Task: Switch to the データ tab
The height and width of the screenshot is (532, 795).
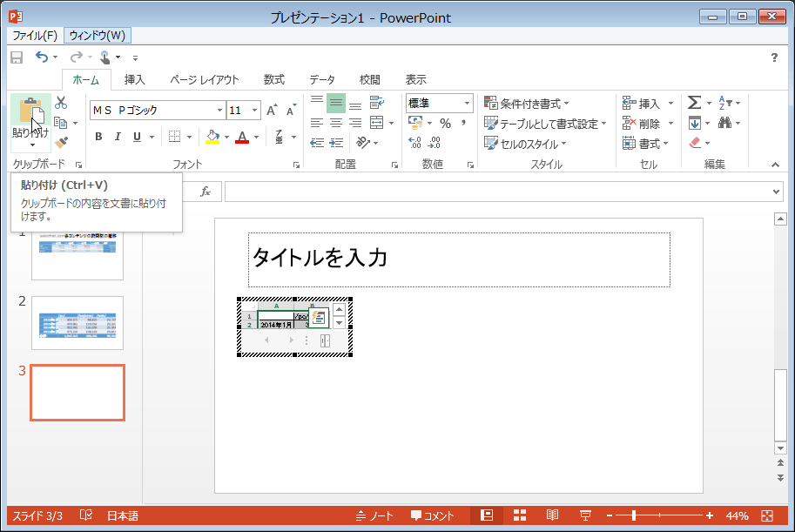Action: pos(322,79)
